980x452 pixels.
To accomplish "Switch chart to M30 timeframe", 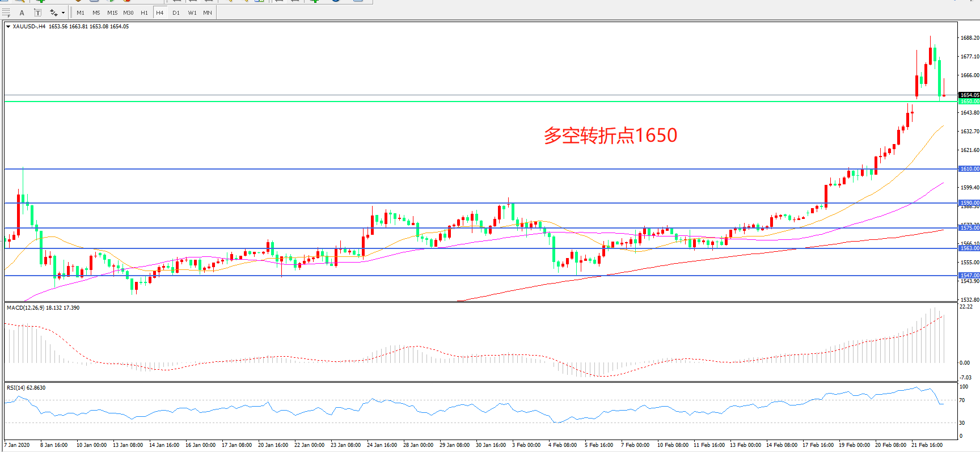I will (128, 12).
